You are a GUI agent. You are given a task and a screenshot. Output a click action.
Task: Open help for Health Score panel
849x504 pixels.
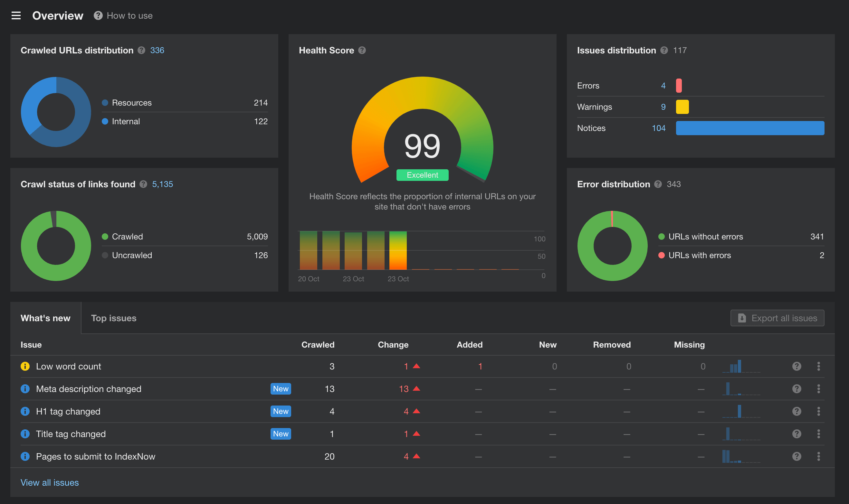362,50
